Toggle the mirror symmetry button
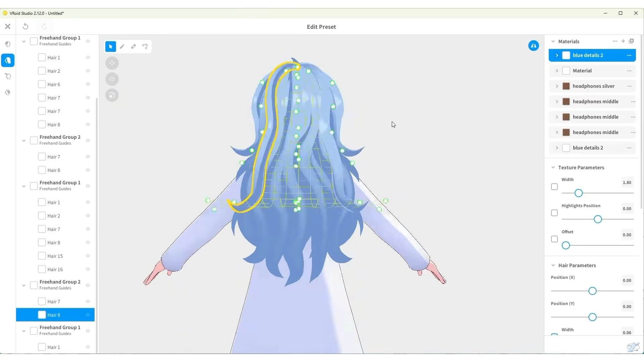The height and width of the screenshot is (362, 644). (534, 46)
